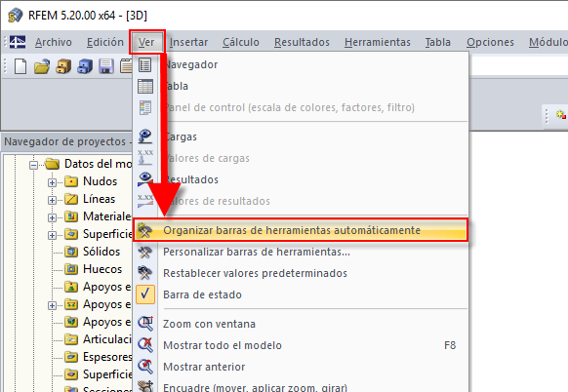Choose Personalizar barras de herramientas...

pos(301,252)
